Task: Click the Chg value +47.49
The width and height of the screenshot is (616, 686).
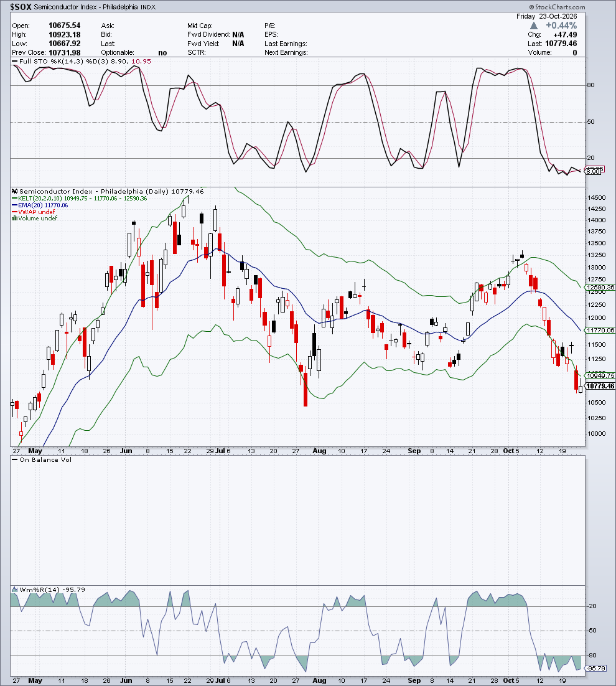Action: [565, 35]
